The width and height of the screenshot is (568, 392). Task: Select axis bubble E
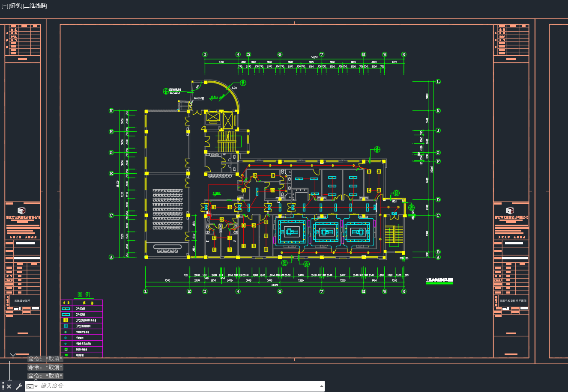[111, 173]
